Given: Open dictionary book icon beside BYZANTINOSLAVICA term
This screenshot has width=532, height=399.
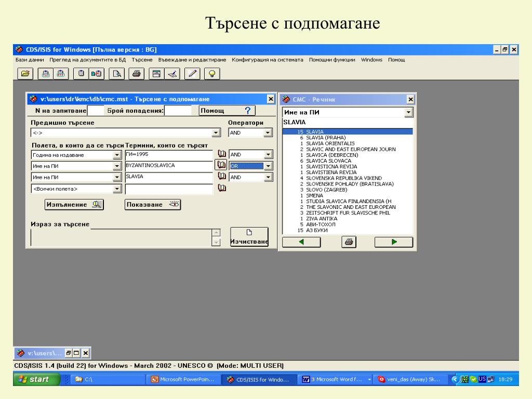Looking at the screenshot, I should click(221, 165).
